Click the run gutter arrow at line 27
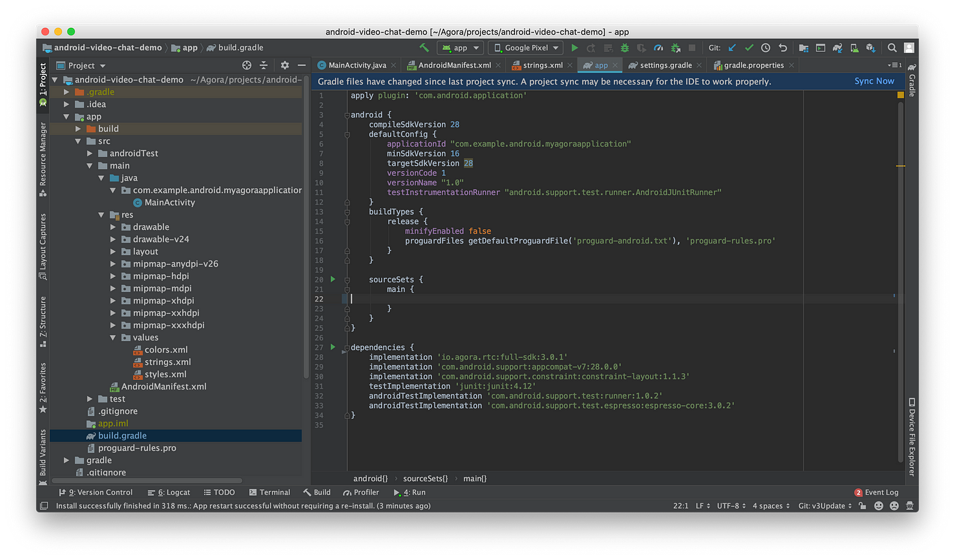 point(333,347)
